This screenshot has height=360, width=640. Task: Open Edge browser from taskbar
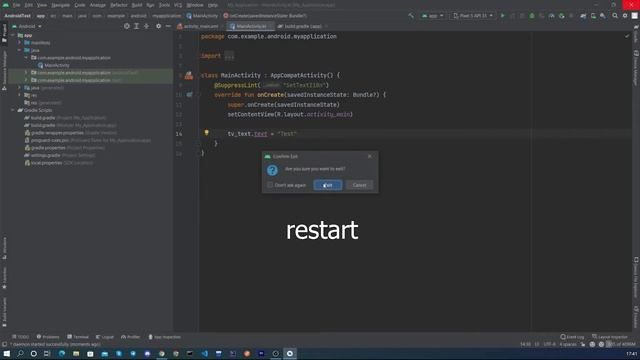point(62,353)
